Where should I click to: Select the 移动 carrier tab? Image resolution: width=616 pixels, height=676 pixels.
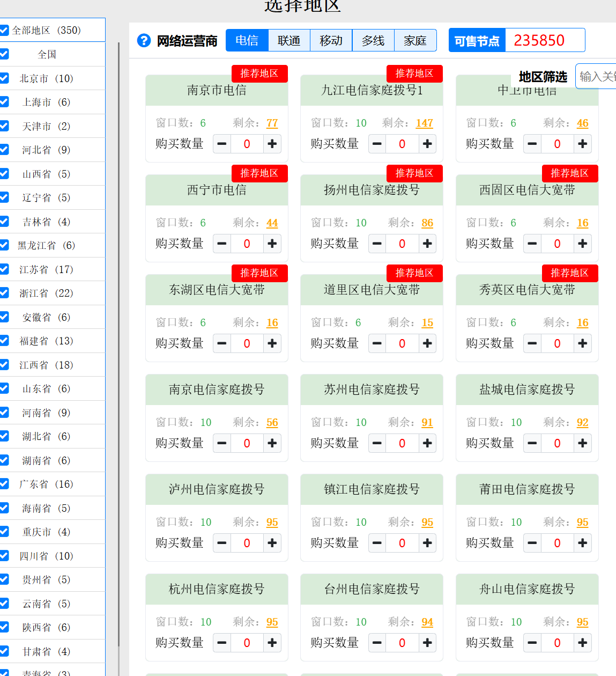(x=331, y=41)
